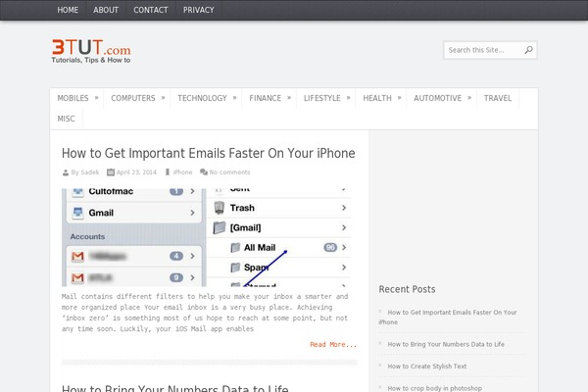588x392 pixels.
Task: Open the CONTACT top menu item
Action: coord(151,10)
